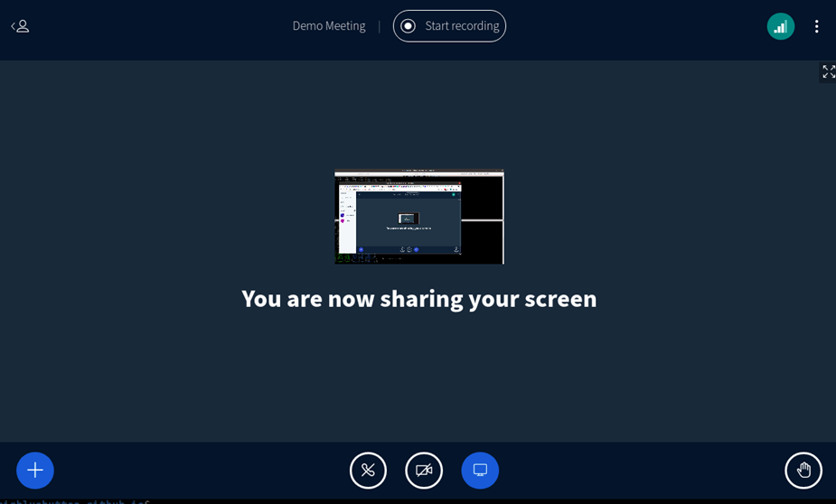This screenshot has width=836, height=504.
Task: Click the crossed-out camera icon
Action: coord(424,471)
